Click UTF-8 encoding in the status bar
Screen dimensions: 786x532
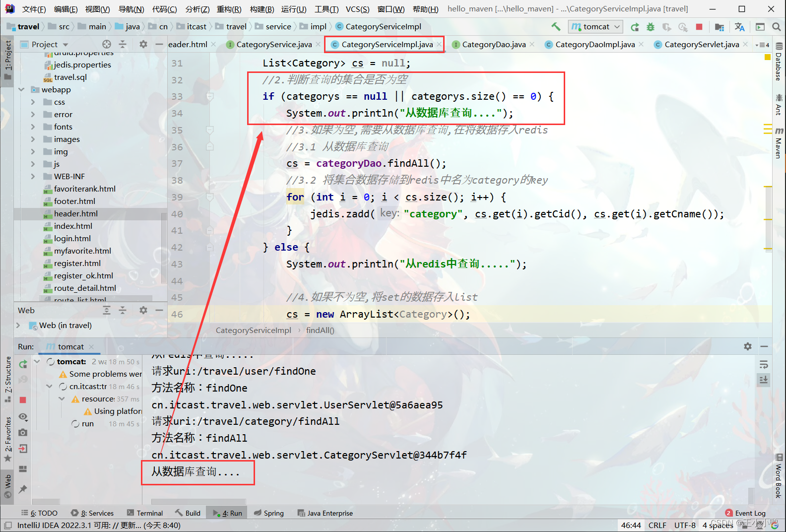click(685, 525)
